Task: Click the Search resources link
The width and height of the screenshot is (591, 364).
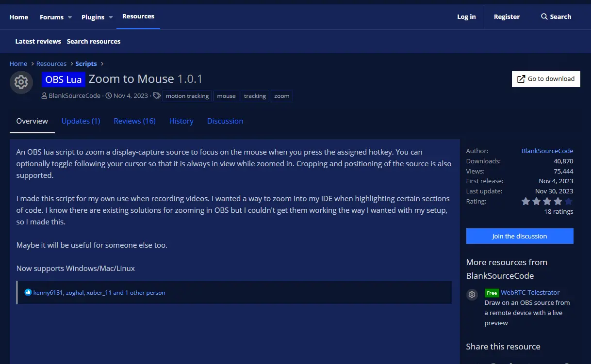Action: point(94,41)
